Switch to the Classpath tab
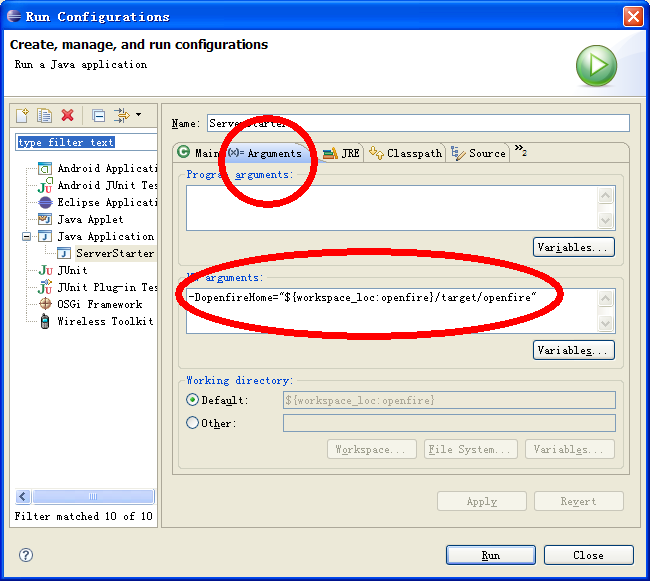Viewport: 650px width, 581px height. tap(405, 153)
